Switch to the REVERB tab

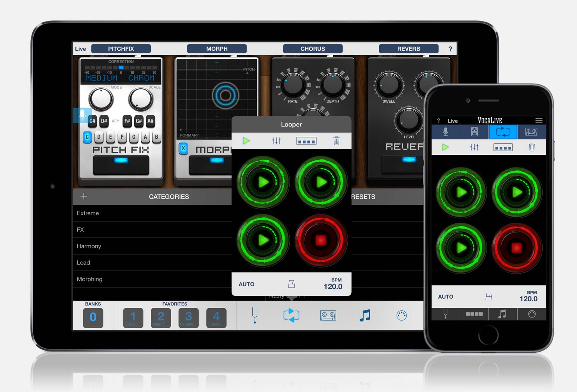click(409, 48)
